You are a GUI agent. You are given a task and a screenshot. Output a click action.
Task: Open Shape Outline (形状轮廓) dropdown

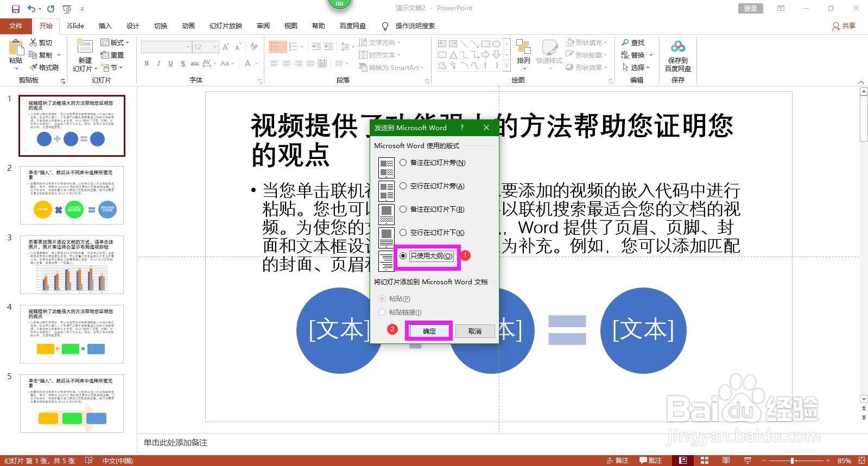[x=587, y=55]
